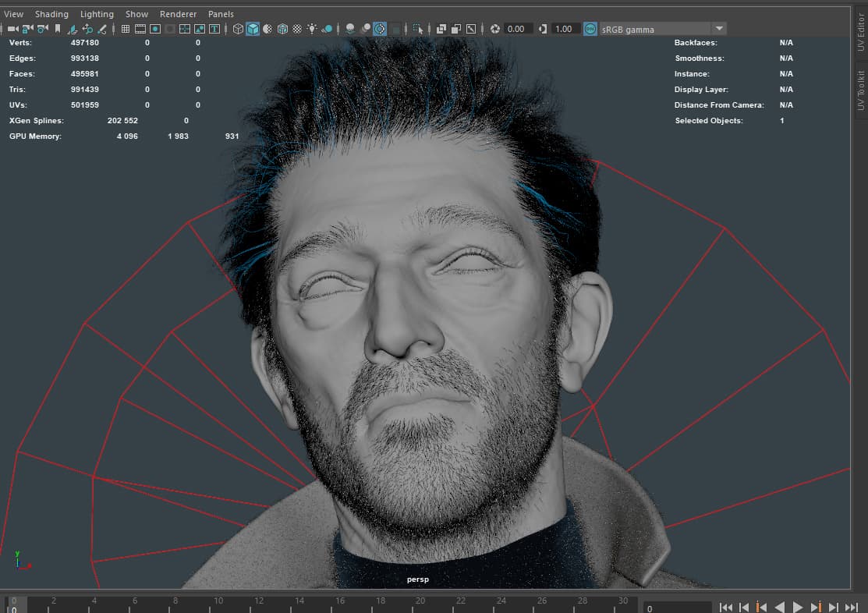Toggle the Safe Action icon
The height and width of the screenshot is (613, 868).
(x=200, y=29)
